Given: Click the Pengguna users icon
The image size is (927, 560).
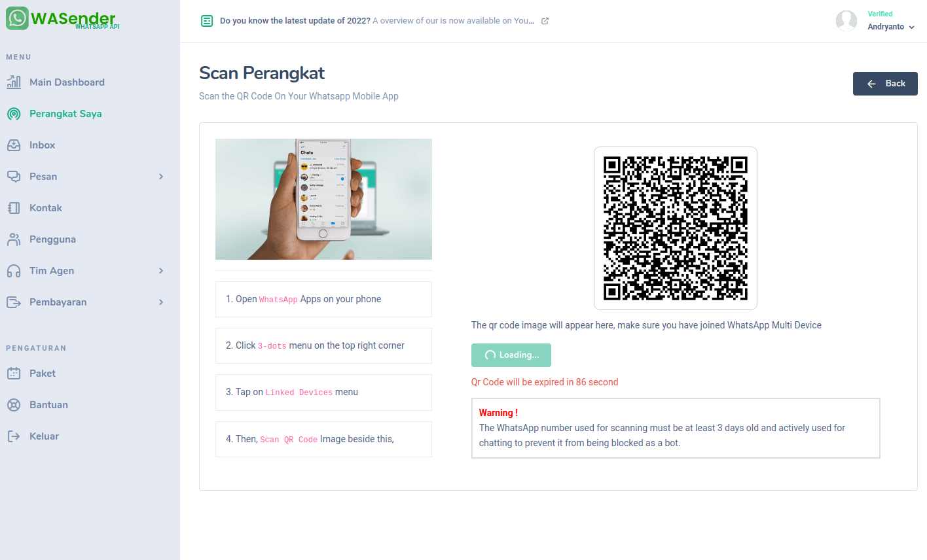Looking at the screenshot, I should pos(14,239).
